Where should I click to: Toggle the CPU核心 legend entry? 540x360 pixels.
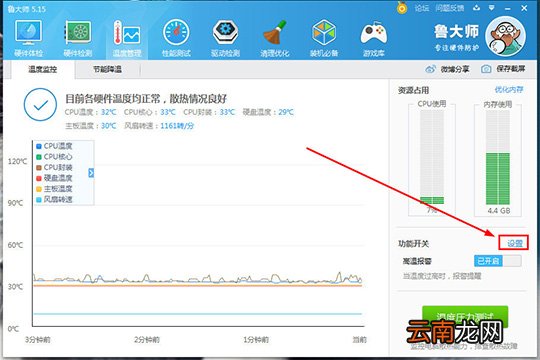point(54,157)
